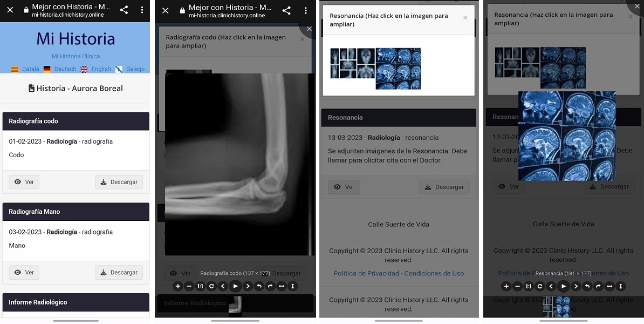Go to next image in Resonancia viewer

(x=576, y=286)
